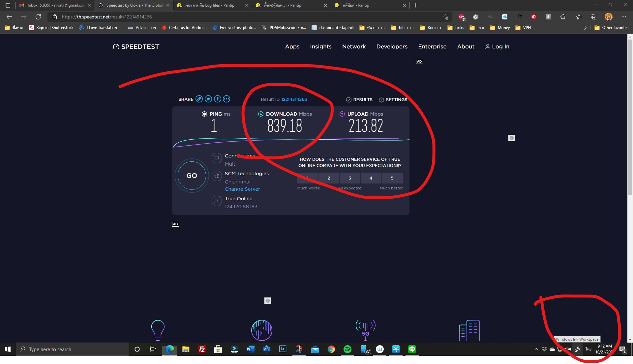Refresh the current page
This screenshot has width=633, height=364.
click(x=38, y=17)
